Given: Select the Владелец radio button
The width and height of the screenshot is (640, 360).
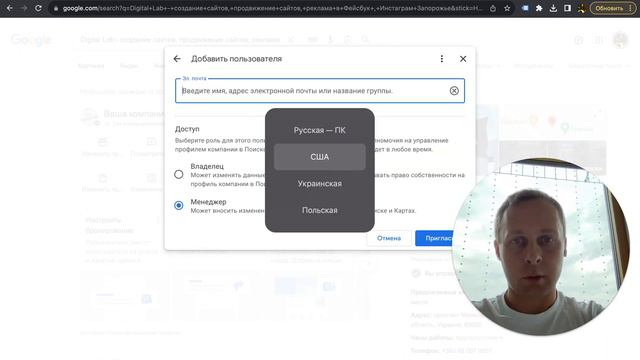Looking at the screenshot, I should (x=179, y=175).
